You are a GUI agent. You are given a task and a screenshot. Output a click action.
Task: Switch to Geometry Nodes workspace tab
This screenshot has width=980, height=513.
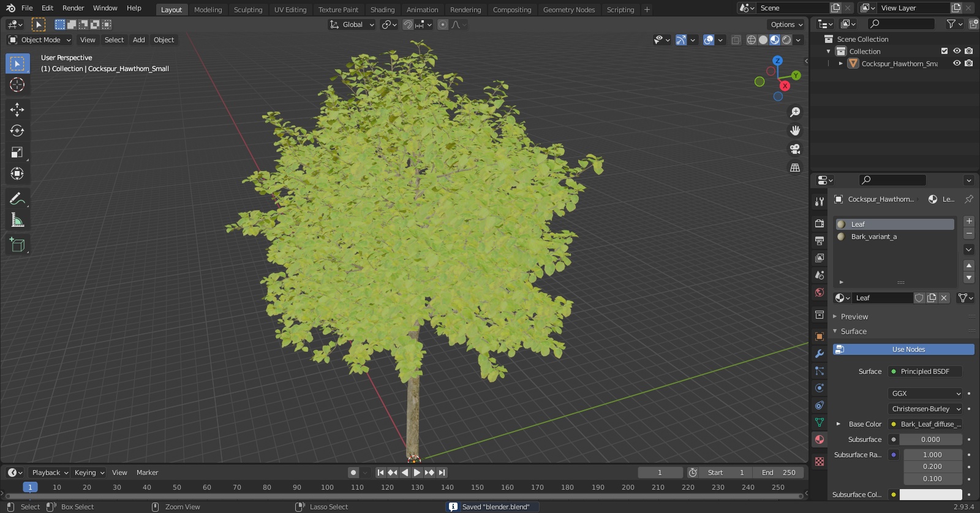click(569, 10)
